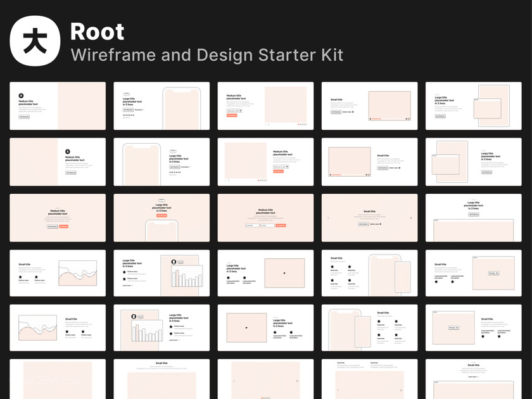
Task: Select the layout with wave chart on the right
Action: 58,273
